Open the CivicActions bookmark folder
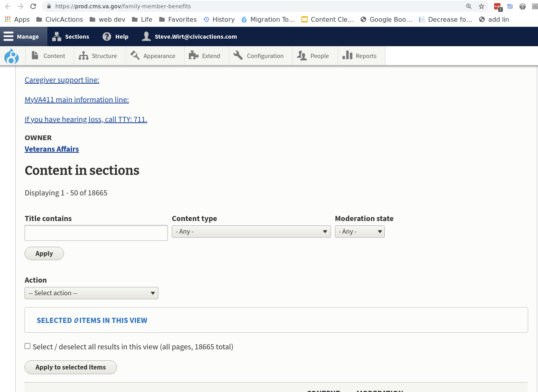538x392 pixels. click(60, 19)
